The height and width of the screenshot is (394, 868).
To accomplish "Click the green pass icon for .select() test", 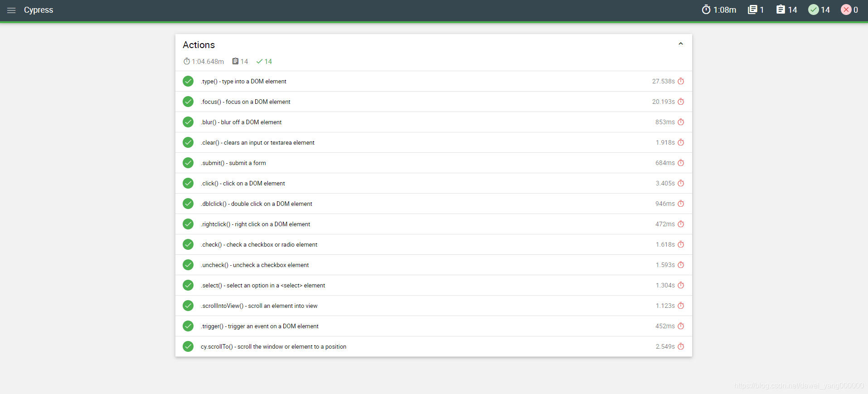I will (188, 285).
